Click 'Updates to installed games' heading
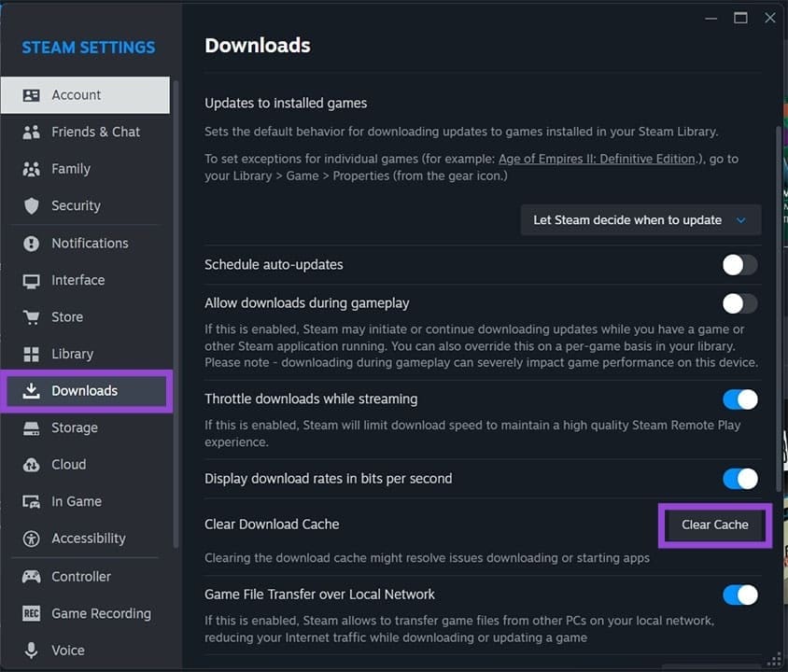 286,104
